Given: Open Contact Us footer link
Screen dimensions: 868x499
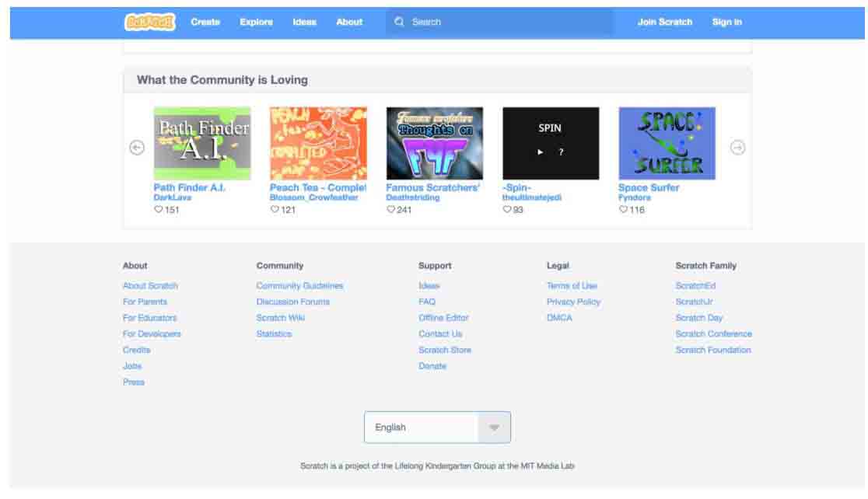Looking at the screenshot, I should (x=440, y=334).
